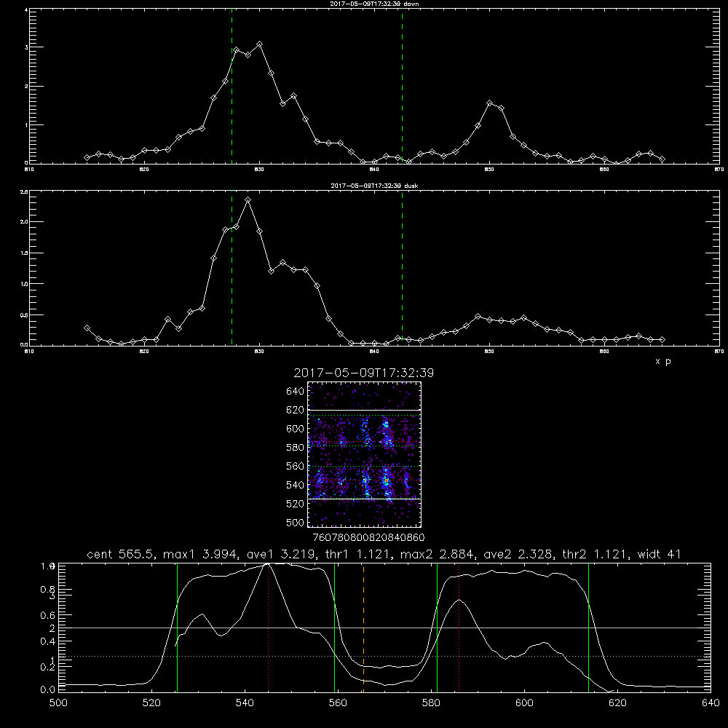Select the orange dashed center line in the profile plot
This screenshot has height=728, width=728.
point(363,628)
